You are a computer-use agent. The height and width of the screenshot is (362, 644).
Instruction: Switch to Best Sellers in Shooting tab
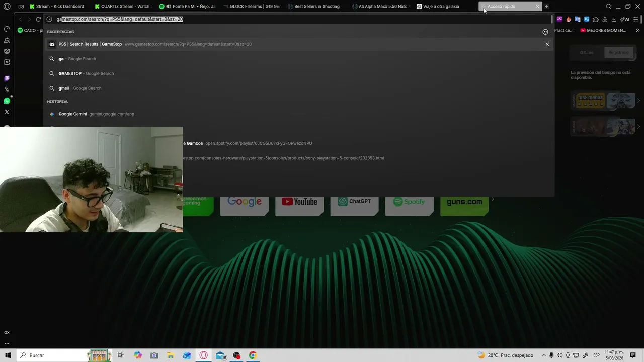point(317,7)
